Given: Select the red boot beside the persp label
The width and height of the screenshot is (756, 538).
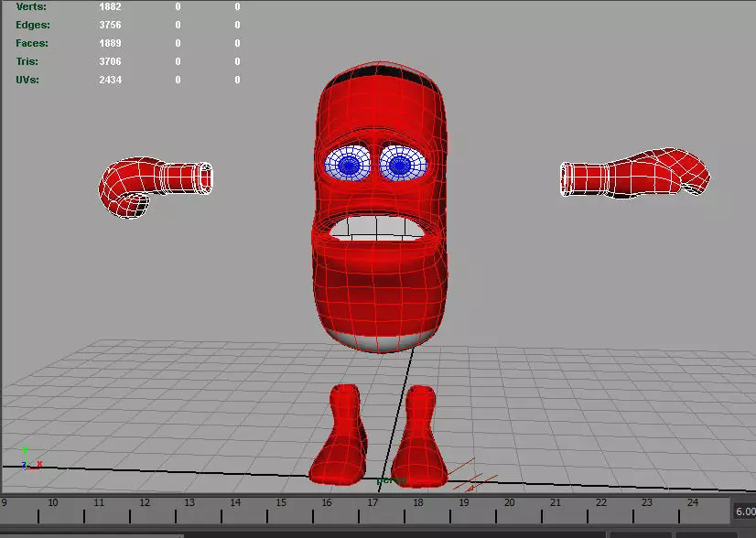Looking at the screenshot, I should [420, 436].
